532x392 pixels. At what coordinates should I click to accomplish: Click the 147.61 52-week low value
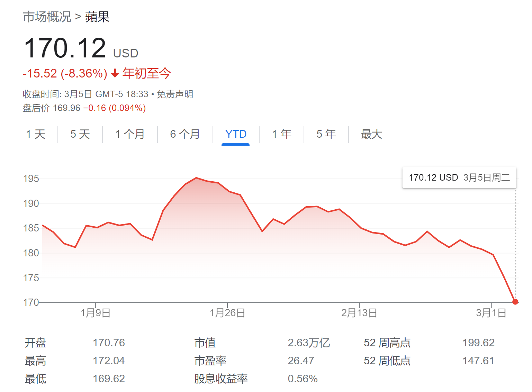click(478, 361)
